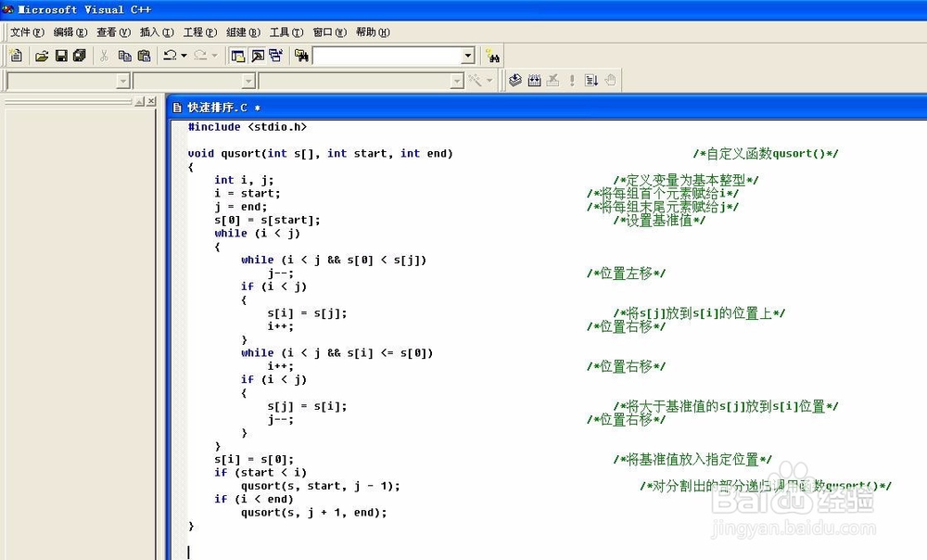Click the 'while (i < j && s[0] < s[j])' line
The image size is (927, 560).
334,260
